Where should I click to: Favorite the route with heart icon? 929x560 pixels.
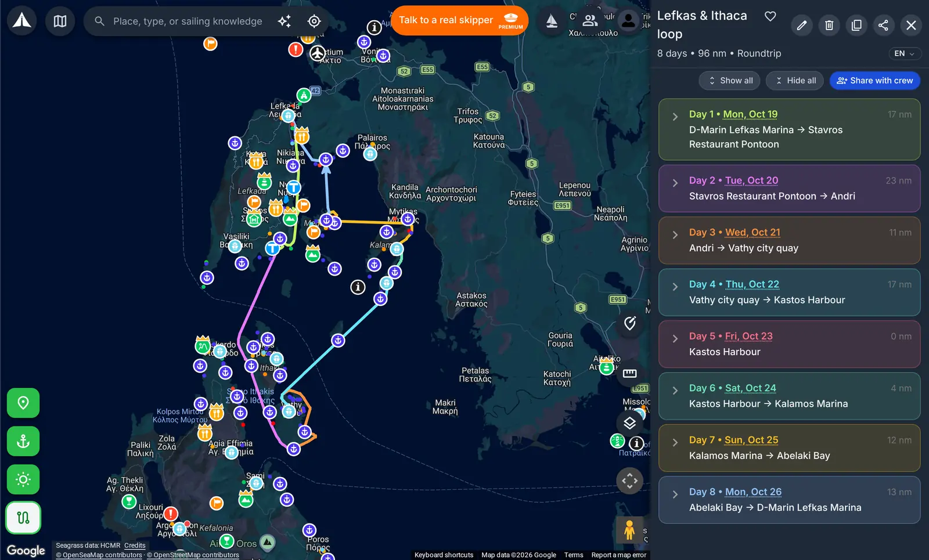[x=770, y=16]
